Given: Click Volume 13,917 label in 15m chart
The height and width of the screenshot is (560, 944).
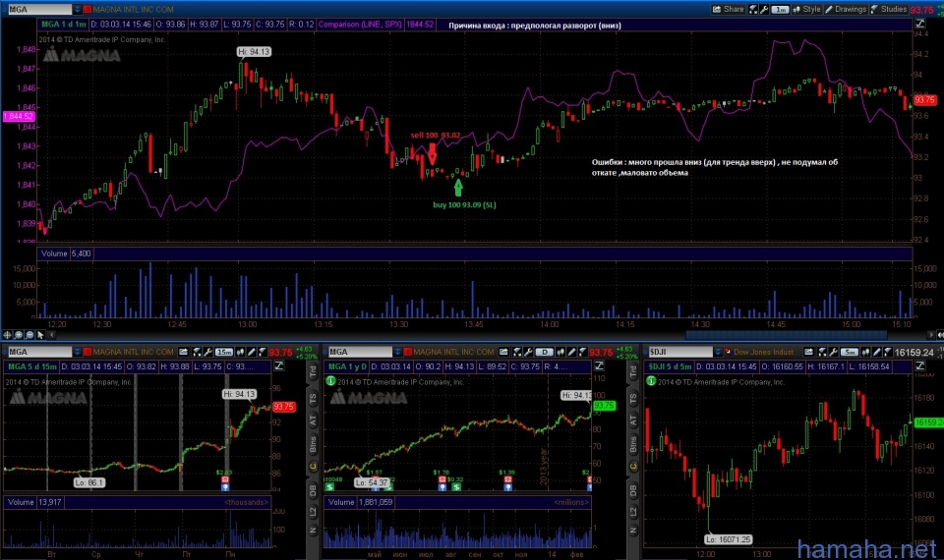Looking at the screenshot, I should 33,502.
